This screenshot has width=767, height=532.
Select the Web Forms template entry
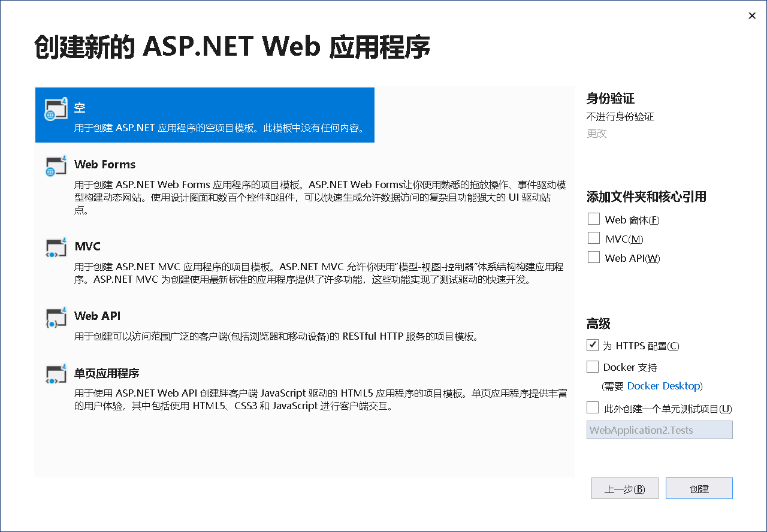[x=240, y=186]
